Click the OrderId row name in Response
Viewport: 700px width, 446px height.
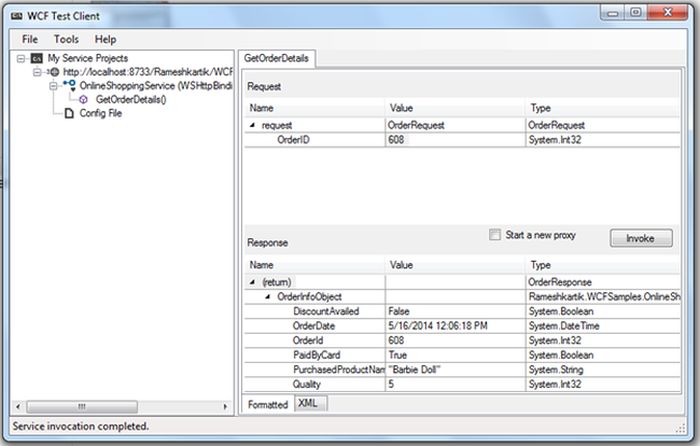308,341
